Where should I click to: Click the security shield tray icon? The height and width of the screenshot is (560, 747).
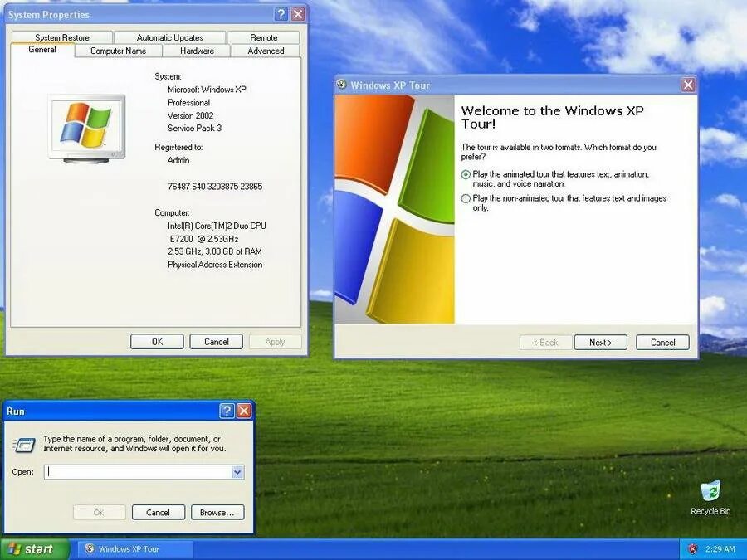click(693, 548)
